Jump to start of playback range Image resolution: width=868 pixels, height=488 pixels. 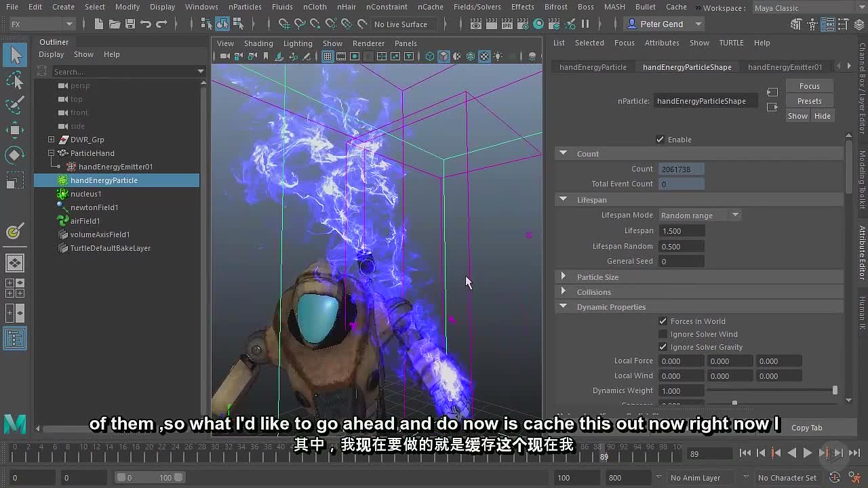point(745,453)
